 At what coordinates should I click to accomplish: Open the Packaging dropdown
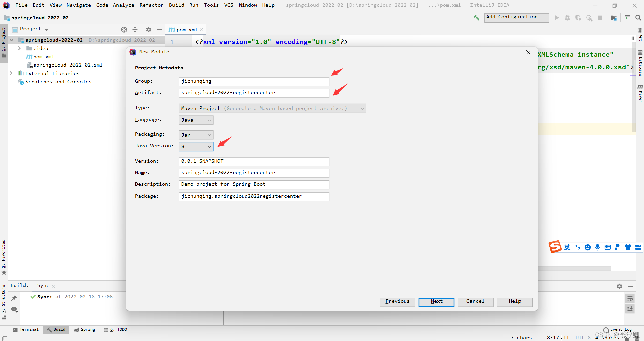(x=196, y=135)
